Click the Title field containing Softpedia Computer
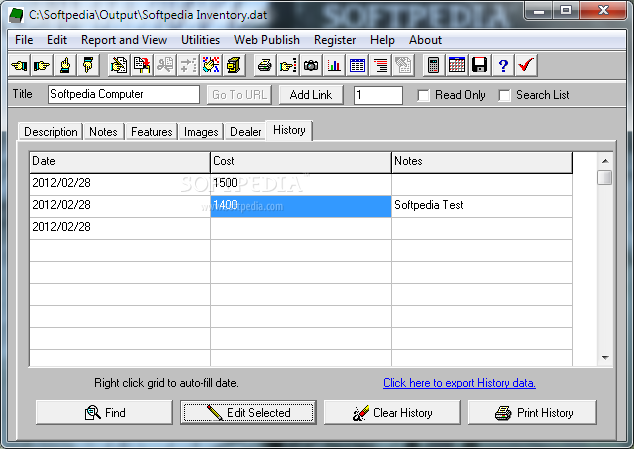This screenshot has height=449, width=634. 124,95
